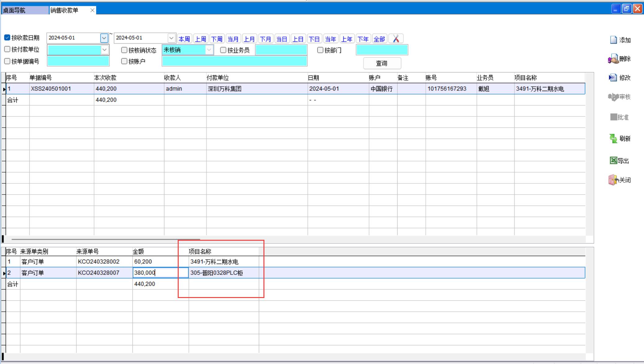Click the 添加 (add) document icon

(613, 40)
